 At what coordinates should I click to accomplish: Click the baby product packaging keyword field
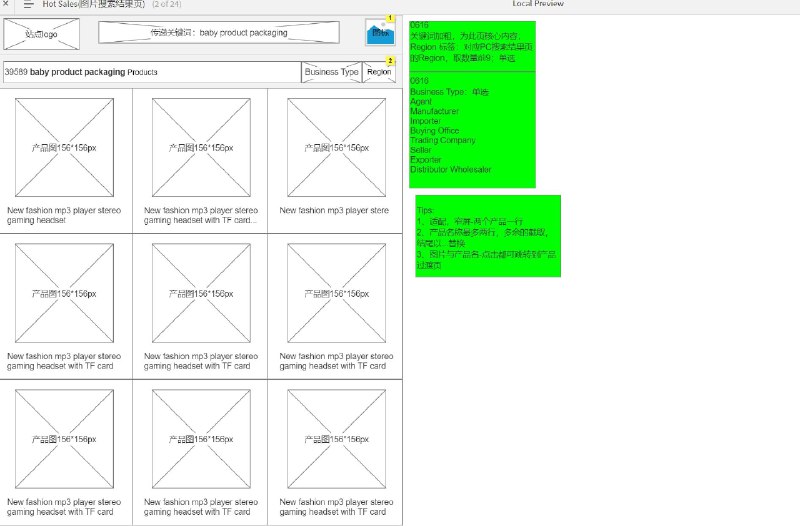[219, 33]
